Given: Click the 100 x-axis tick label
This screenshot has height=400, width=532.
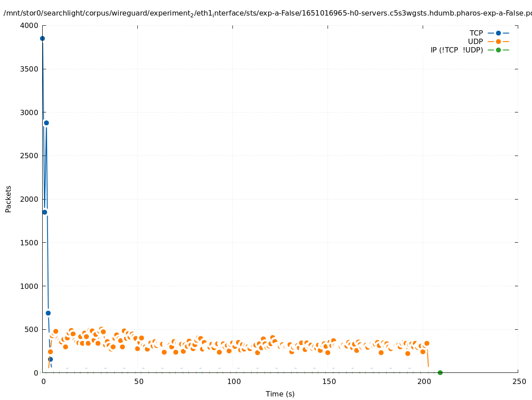Looking at the screenshot, I should click(233, 381).
